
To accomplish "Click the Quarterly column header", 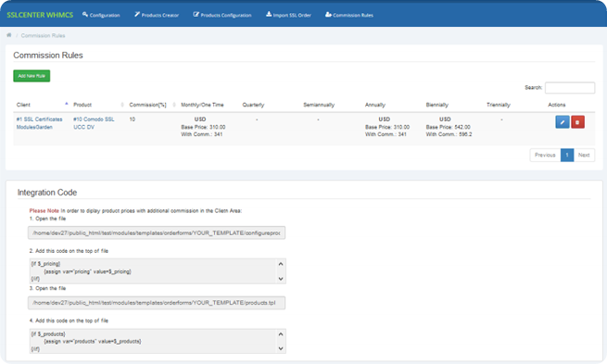I will 253,105.
